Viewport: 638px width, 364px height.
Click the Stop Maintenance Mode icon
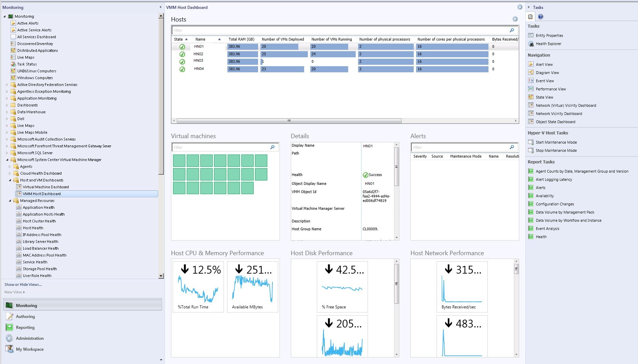[x=531, y=150]
